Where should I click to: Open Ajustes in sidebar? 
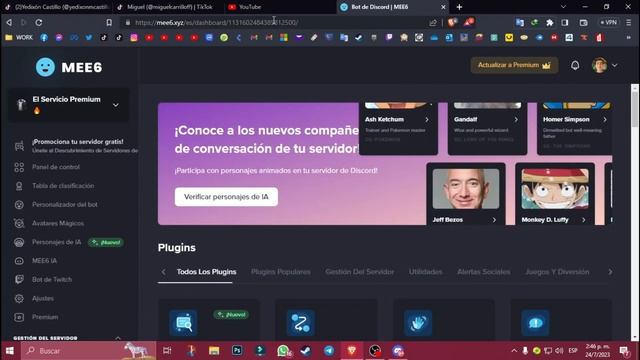click(x=43, y=298)
